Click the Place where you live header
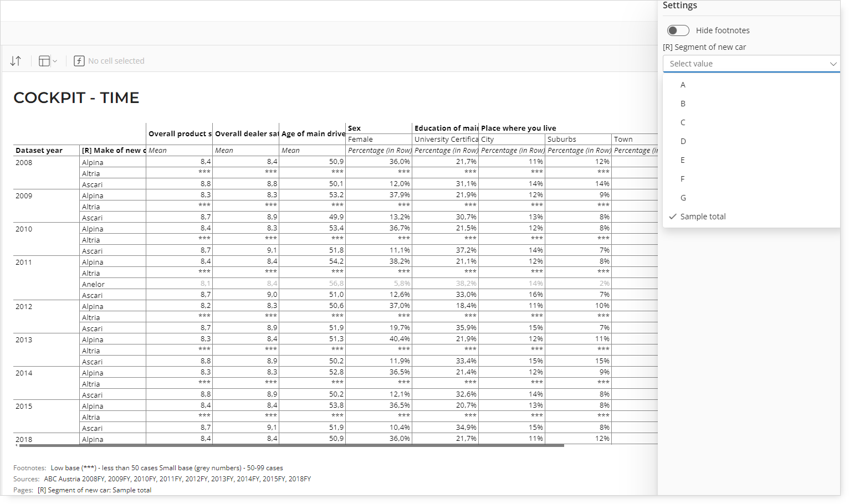The width and height of the screenshot is (849, 504). [568, 128]
